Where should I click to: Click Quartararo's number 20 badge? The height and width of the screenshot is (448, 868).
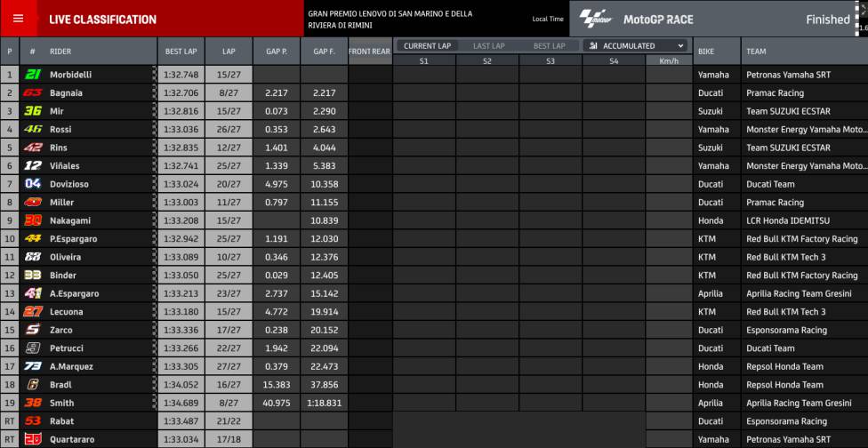(33, 439)
